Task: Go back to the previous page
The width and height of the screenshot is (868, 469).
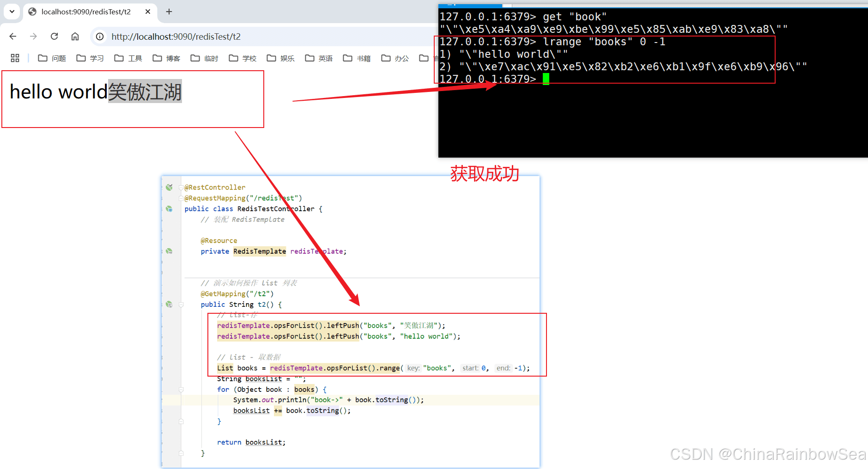Action: click(x=13, y=37)
